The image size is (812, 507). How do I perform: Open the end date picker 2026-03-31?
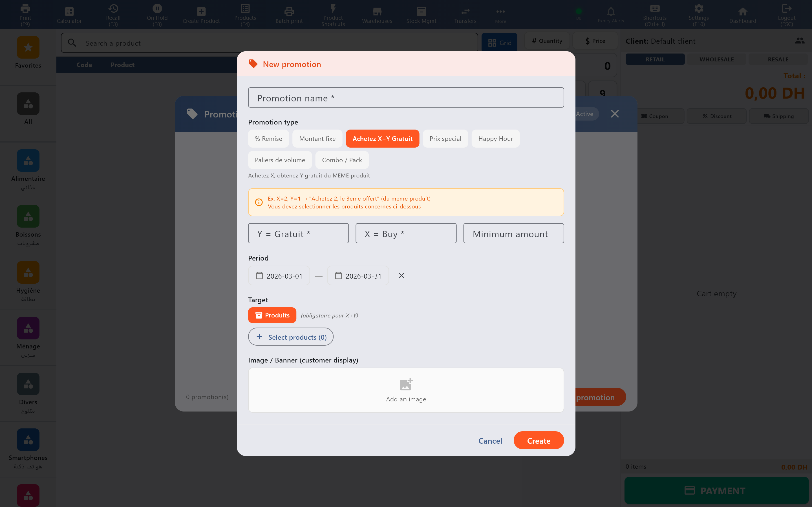358,276
